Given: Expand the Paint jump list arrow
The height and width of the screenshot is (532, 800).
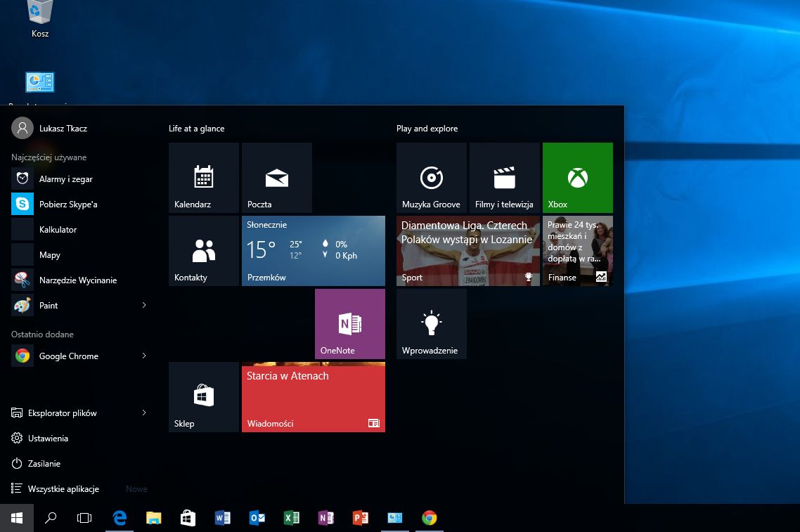Looking at the screenshot, I should (144, 305).
